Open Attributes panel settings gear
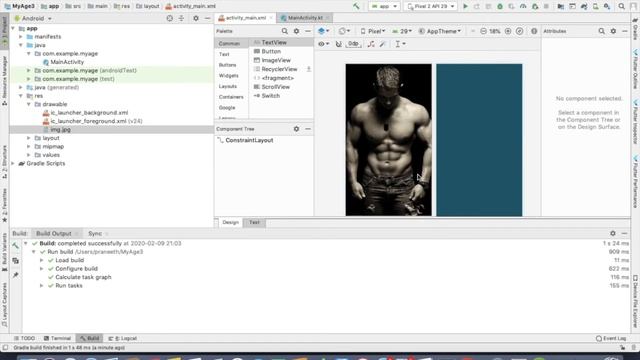 [x=613, y=31]
